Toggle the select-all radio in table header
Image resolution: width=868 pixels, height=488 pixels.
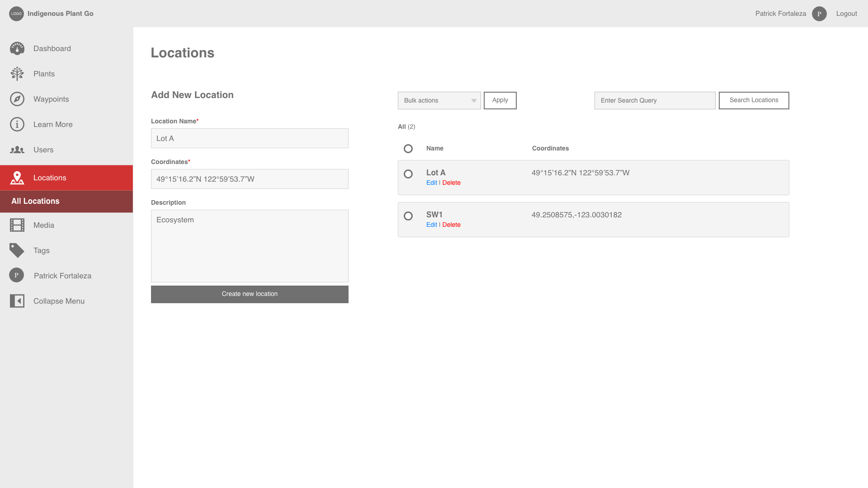pyautogui.click(x=408, y=149)
